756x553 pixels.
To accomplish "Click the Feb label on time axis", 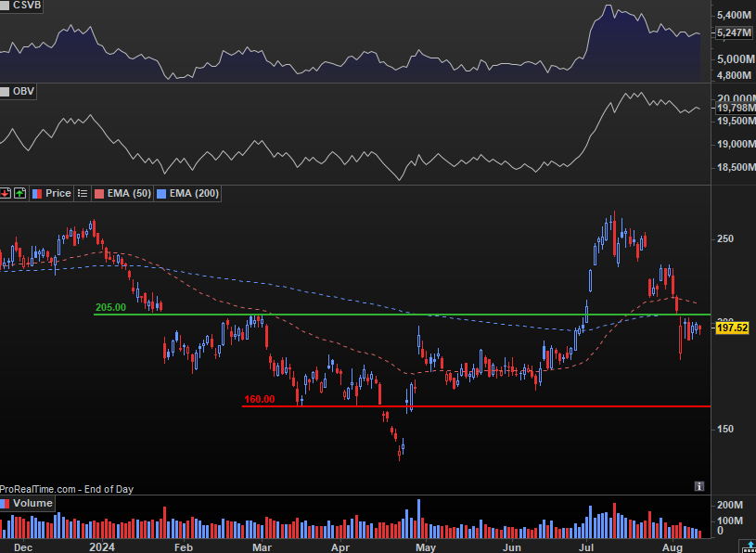I will point(184,547).
